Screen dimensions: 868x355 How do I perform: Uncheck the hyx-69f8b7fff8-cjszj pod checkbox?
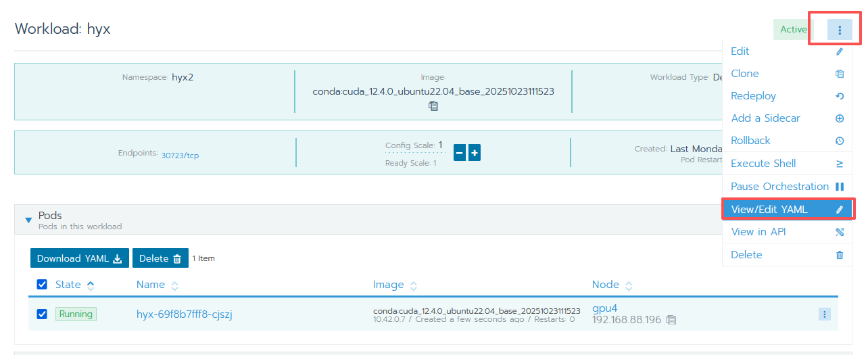tap(42, 314)
